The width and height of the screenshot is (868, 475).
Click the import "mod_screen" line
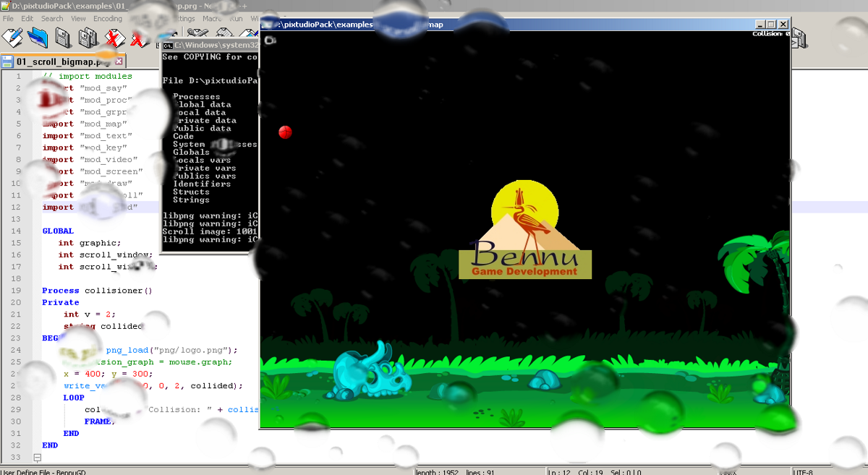93,171
